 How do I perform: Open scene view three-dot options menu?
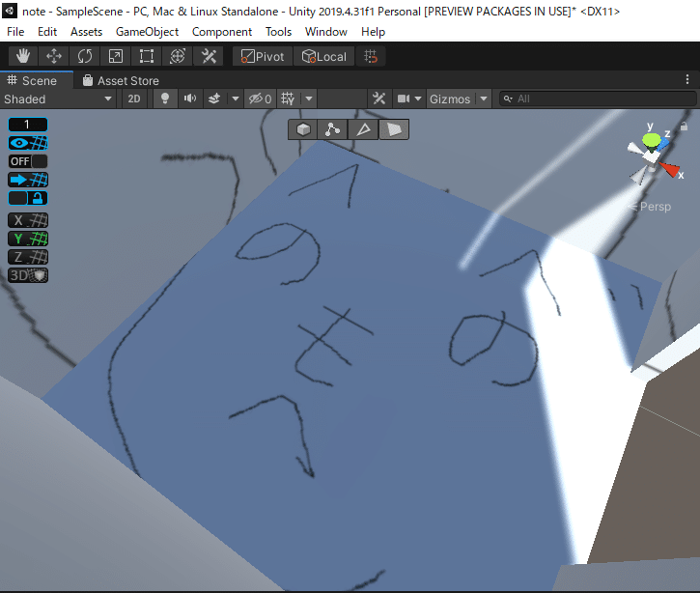[687, 79]
